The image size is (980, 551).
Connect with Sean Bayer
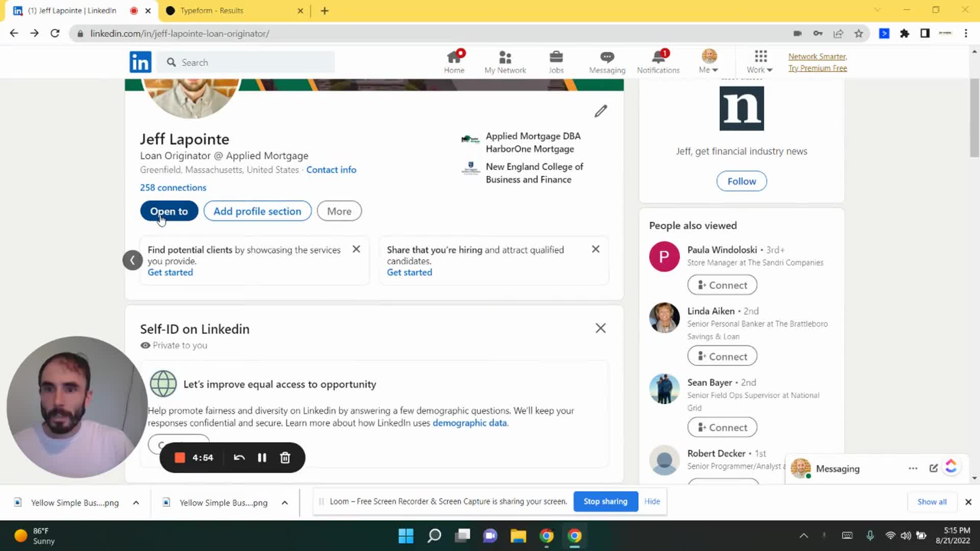[x=722, y=428]
